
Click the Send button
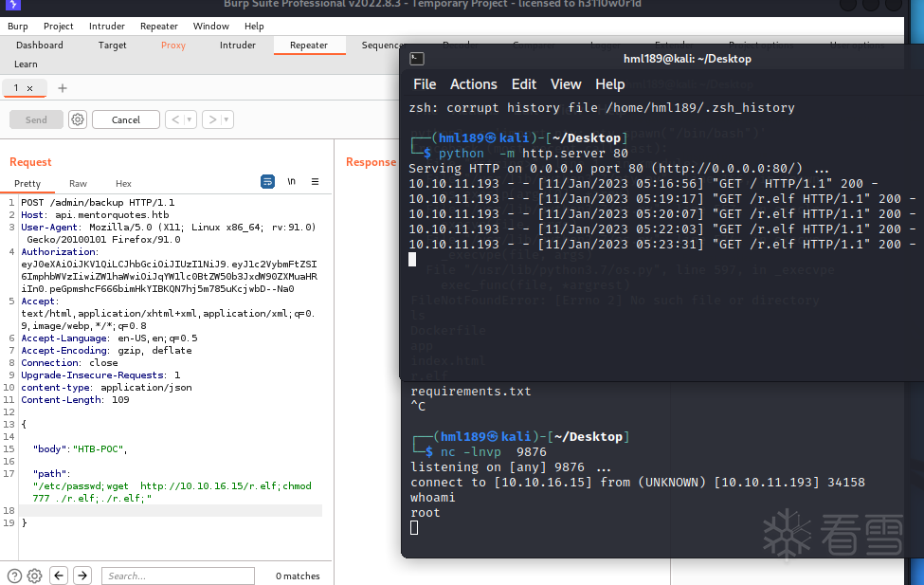coord(36,119)
